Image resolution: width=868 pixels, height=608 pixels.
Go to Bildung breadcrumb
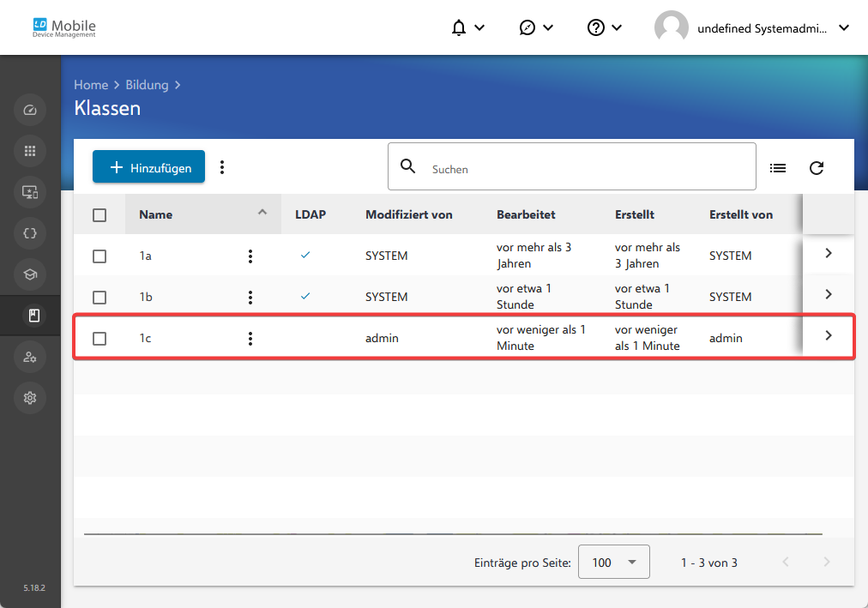(147, 85)
